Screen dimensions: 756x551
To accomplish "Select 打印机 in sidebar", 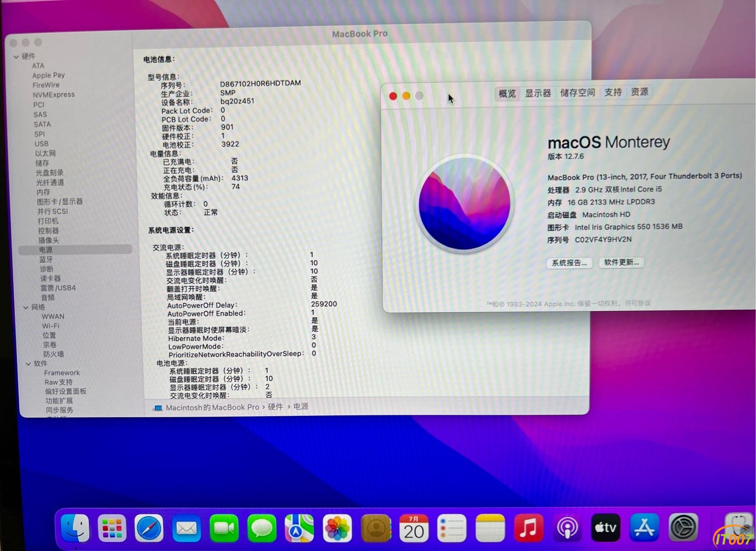I will 48,221.
